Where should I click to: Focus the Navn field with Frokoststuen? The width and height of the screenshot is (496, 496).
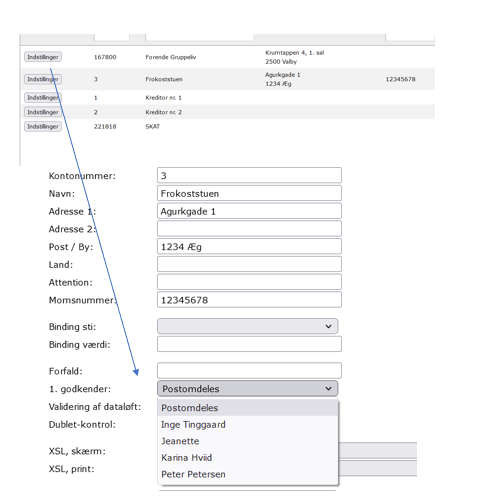tap(249, 193)
